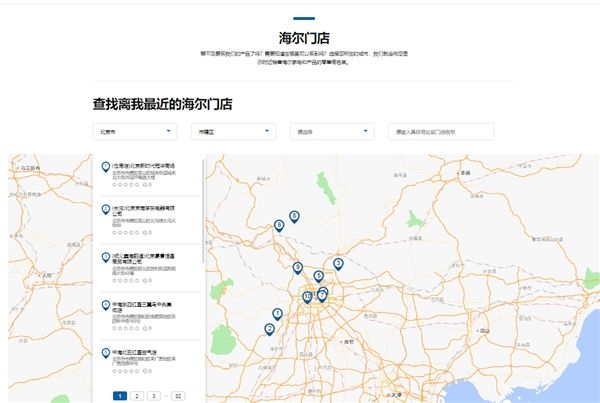Click map marker number 10
Screen dimensions: 600x403
click(x=308, y=297)
